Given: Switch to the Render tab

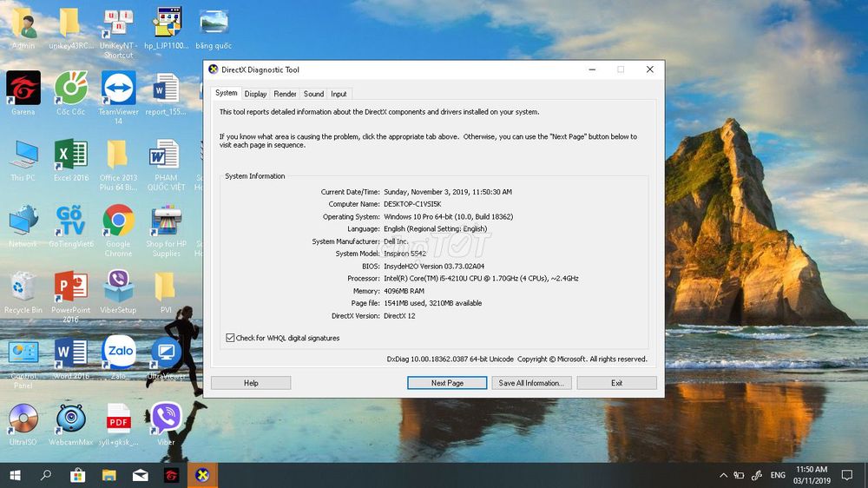Looking at the screenshot, I should pyautogui.click(x=285, y=94).
